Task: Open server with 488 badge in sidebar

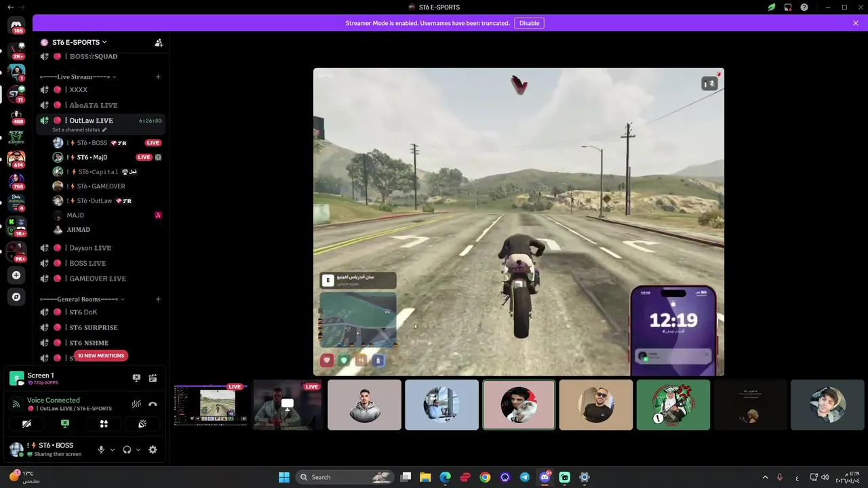Action: (x=16, y=117)
